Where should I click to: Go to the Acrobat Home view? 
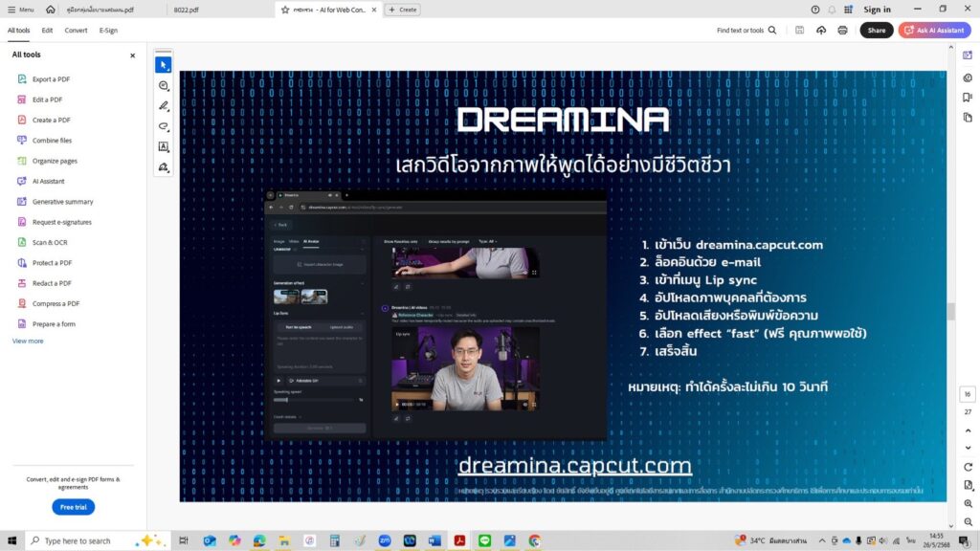[51, 10]
